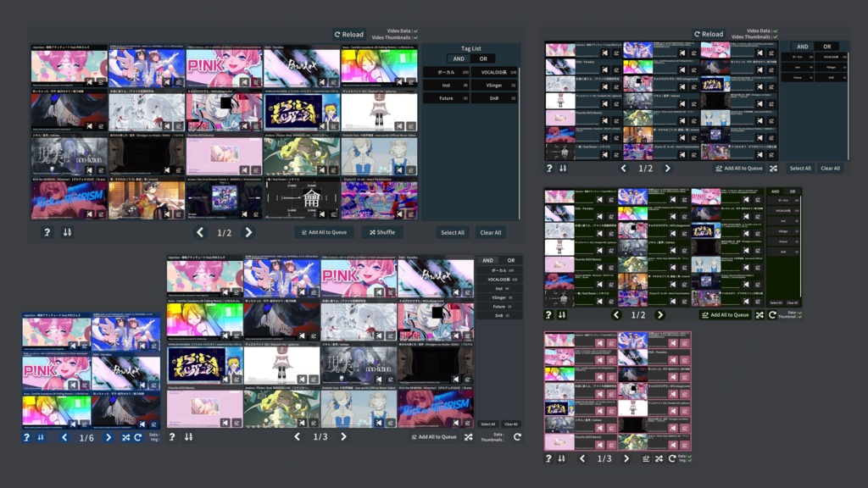The image size is (868, 488).
Task: Open the P!NK video thumbnail in Tag List panel
Action: pos(224,68)
